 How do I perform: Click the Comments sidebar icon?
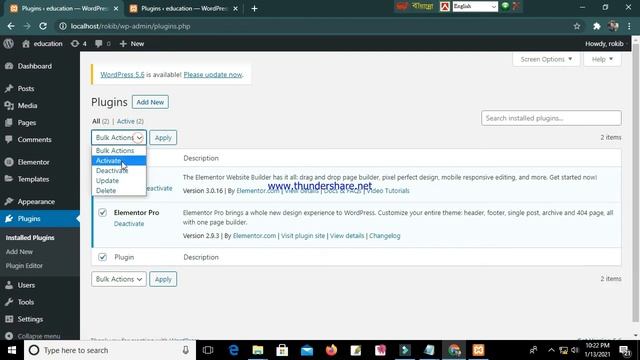(9, 139)
